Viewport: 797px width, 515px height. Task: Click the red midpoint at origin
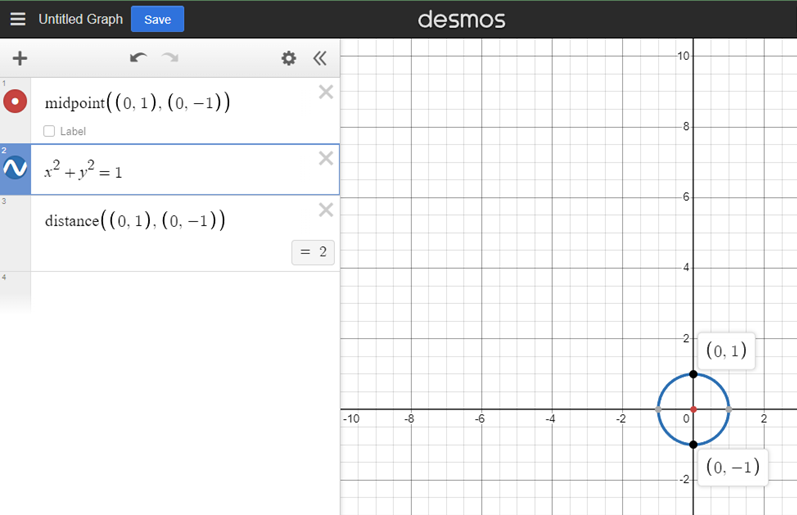click(693, 409)
